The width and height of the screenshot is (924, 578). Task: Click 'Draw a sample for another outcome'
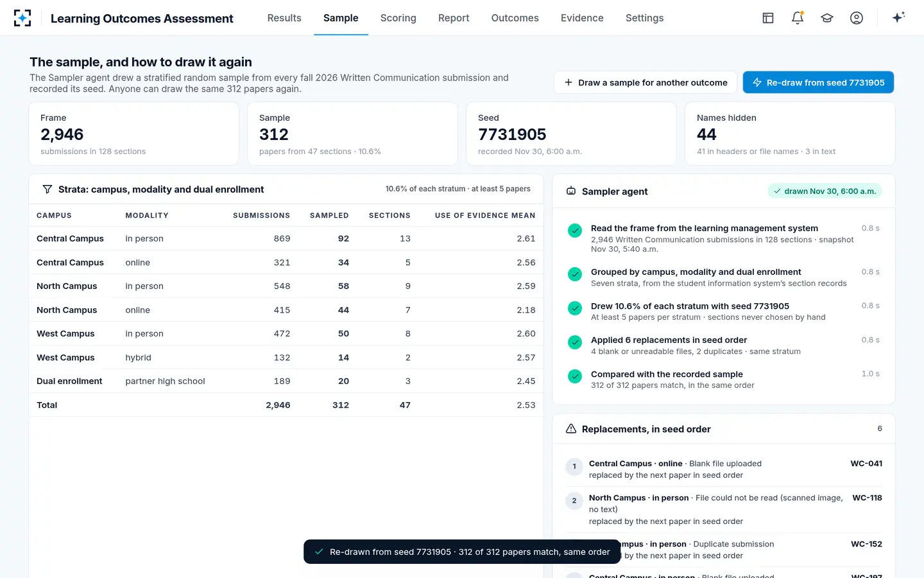pos(646,82)
